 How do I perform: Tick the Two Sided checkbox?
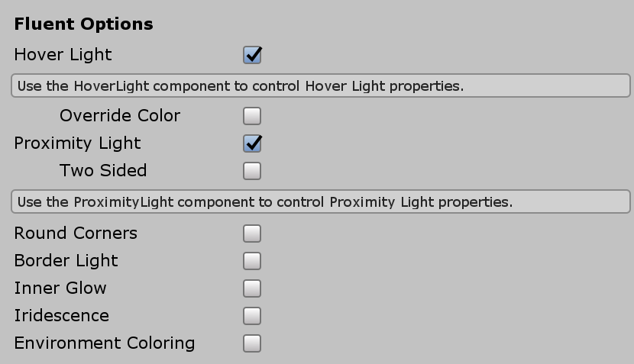[252, 171]
